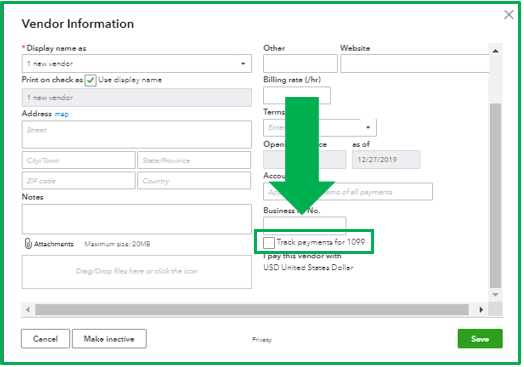
Task: Click the vertical scrollbar thumb
Action: tap(495, 196)
